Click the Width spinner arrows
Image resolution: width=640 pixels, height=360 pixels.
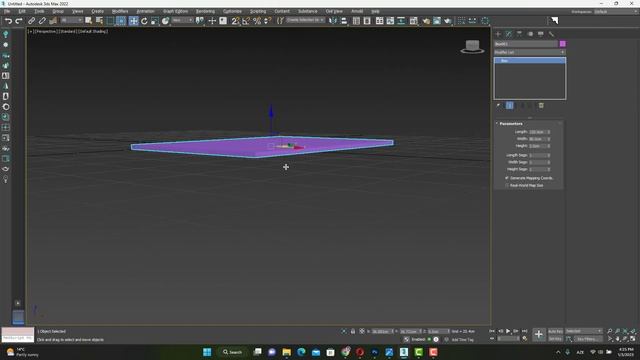click(x=549, y=139)
